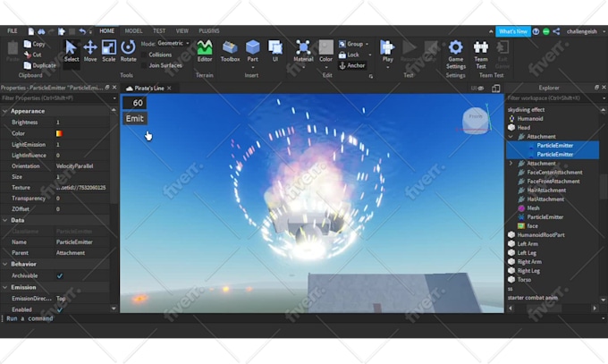608x364 pixels.
Task: Open the Group dropdown arrow
Action: pos(367,44)
